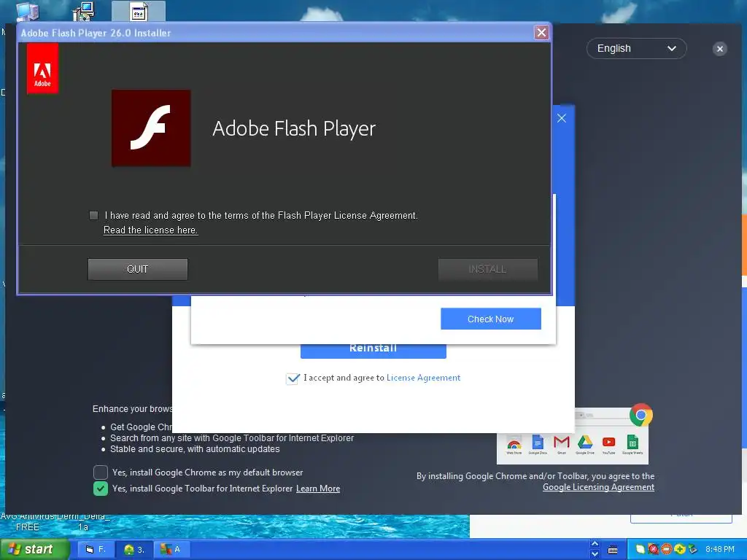Click the chevron arrow on the language dropdown

point(672,49)
